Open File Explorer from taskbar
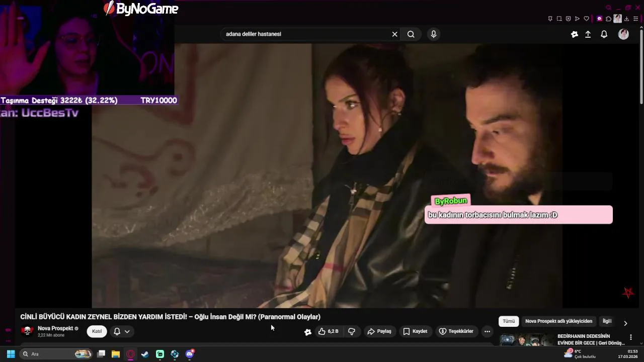 coord(116,354)
